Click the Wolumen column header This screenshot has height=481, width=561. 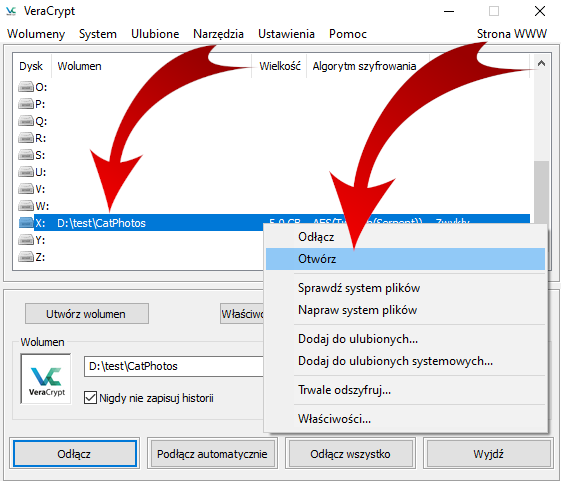tap(151, 66)
